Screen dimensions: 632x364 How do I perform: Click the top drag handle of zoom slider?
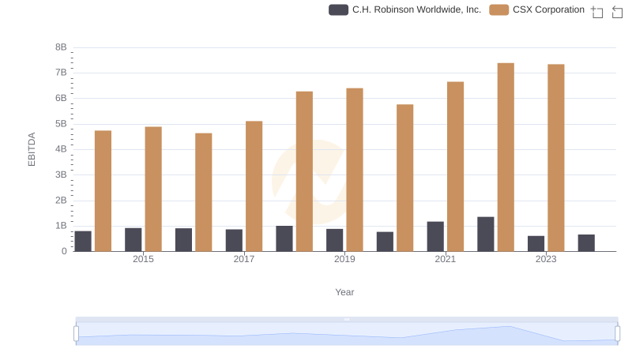click(347, 319)
